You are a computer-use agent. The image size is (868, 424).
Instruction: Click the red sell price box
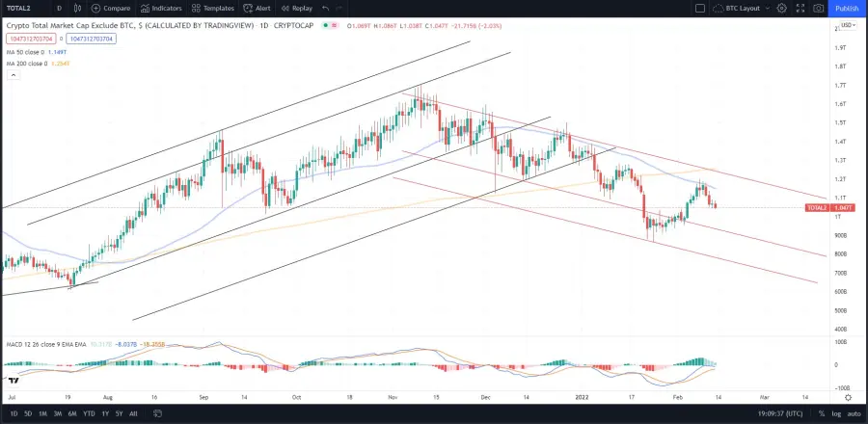coord(32,39)
